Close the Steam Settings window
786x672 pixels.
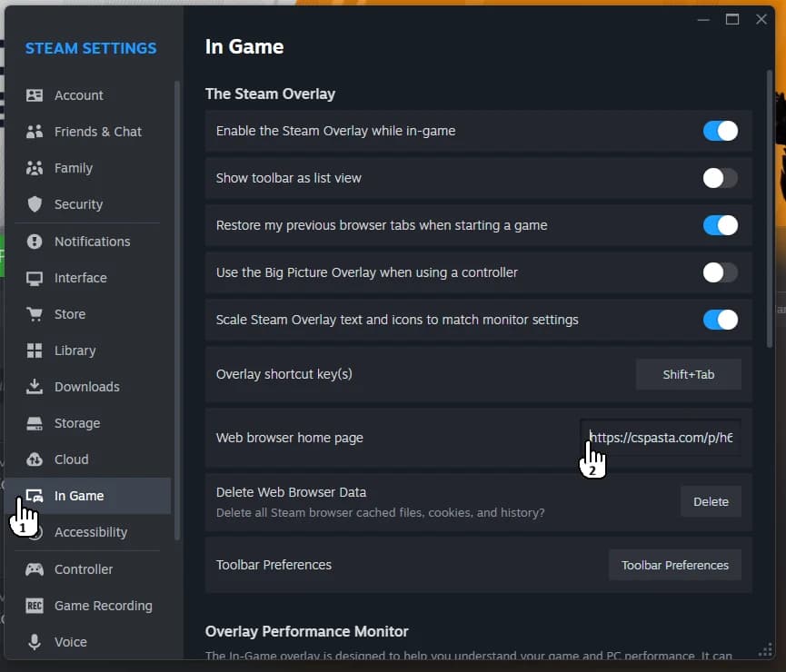click(x=761, y=20)
